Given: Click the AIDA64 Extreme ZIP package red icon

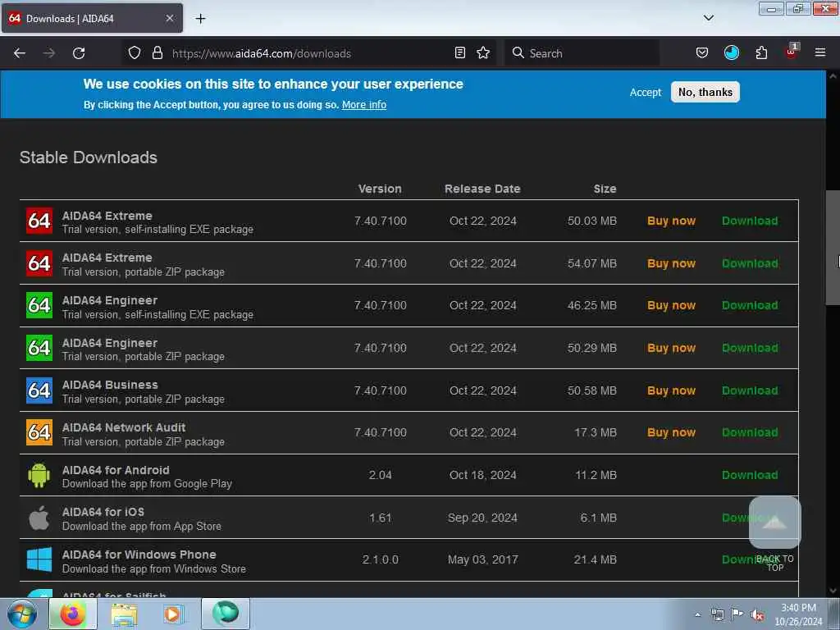Looking at the screenshot, I should tap(39, 263).
